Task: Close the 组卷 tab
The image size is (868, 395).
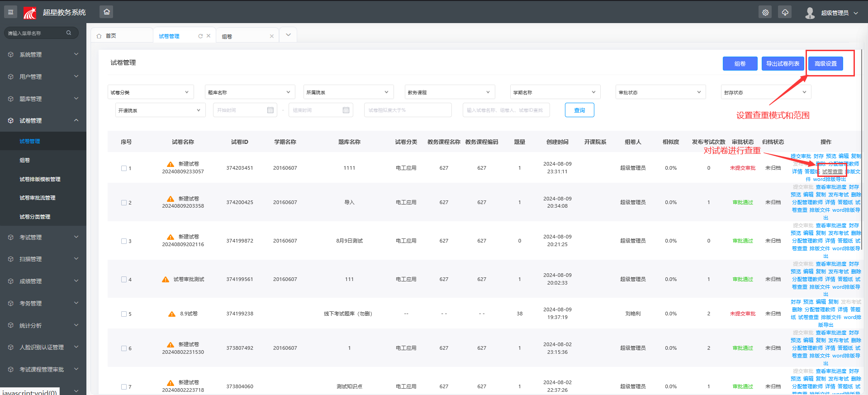Action: click(272, 36)
